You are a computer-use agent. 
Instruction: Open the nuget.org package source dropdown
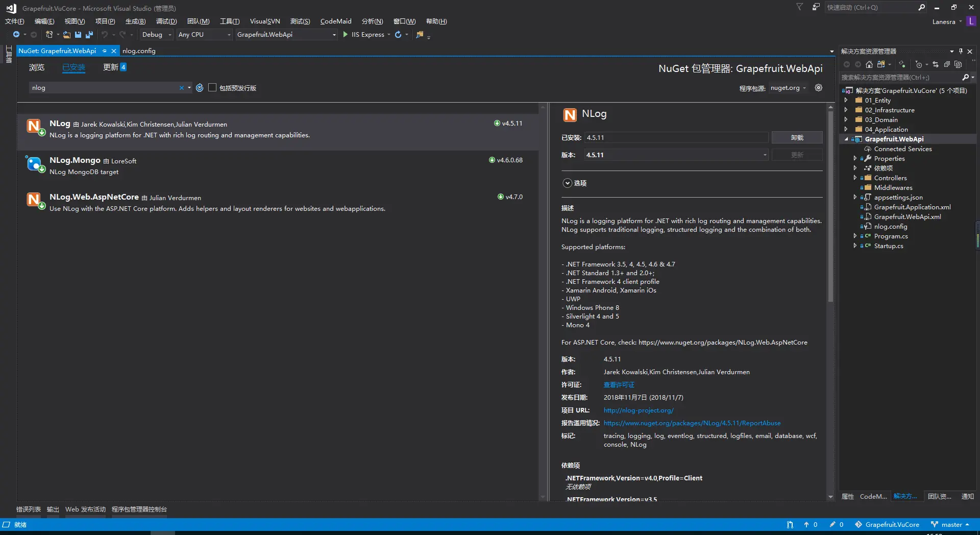(788, 88)
